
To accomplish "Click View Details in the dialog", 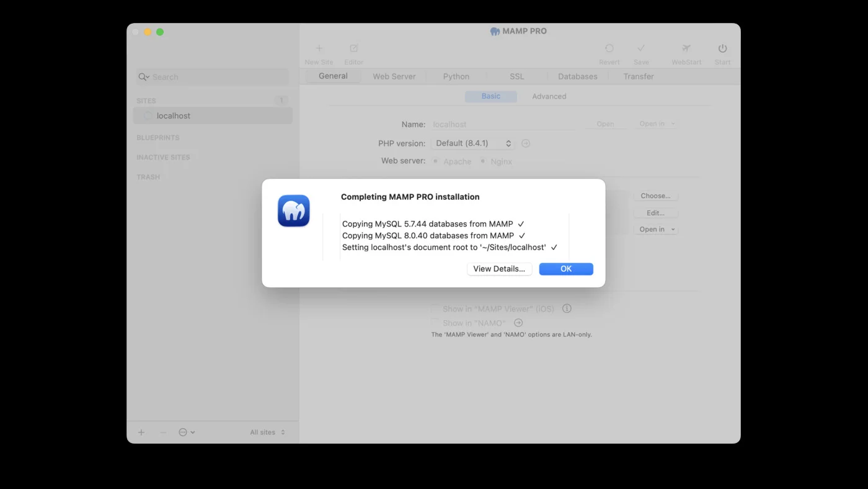I will 499,269.
